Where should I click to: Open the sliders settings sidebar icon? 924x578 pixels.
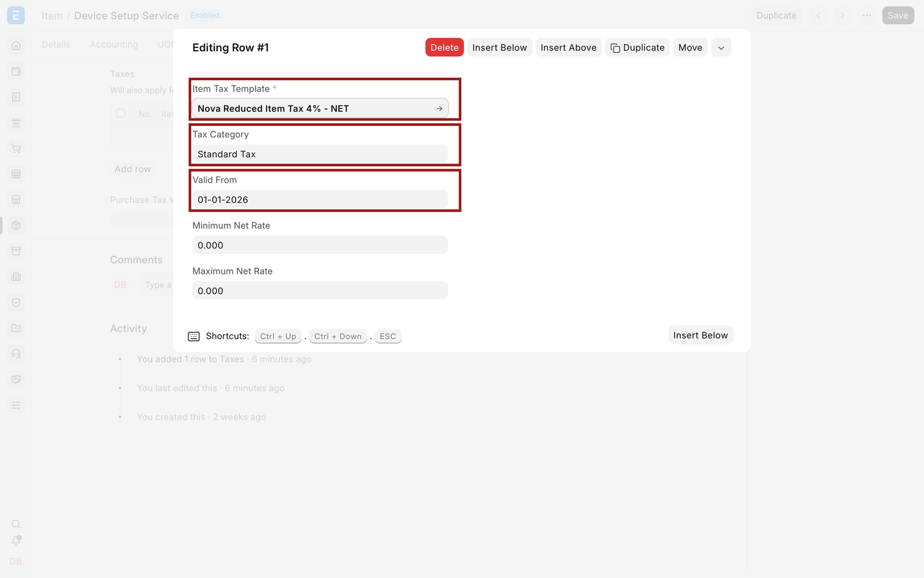click(16, 405)
